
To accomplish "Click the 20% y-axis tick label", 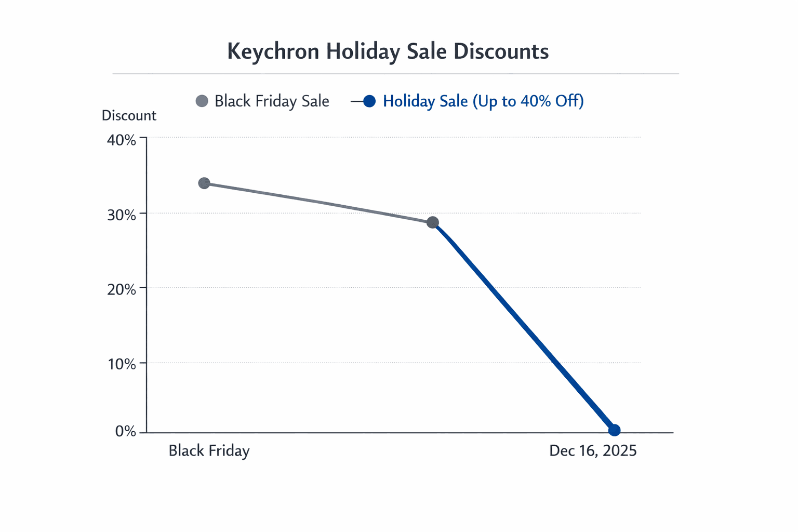I will 122,289.
